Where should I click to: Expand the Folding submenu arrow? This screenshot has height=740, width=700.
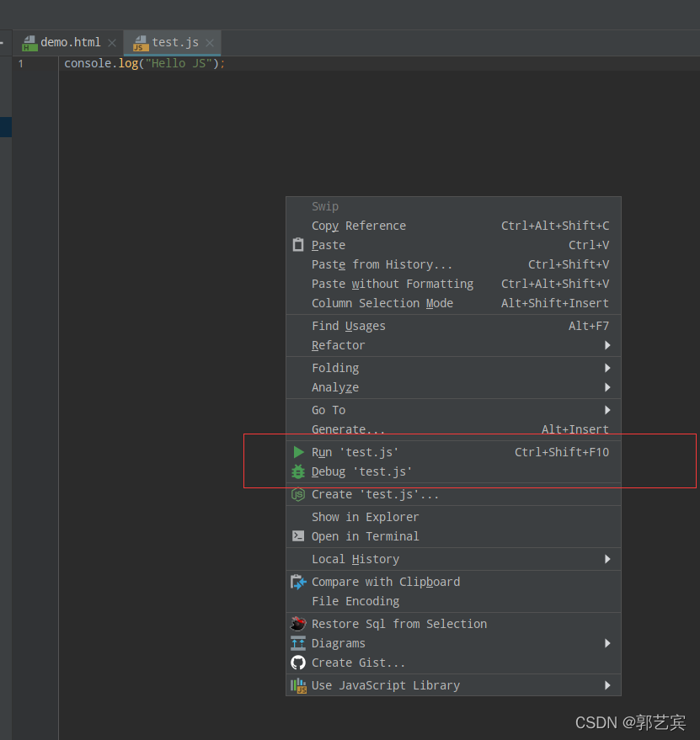point(607,368)
